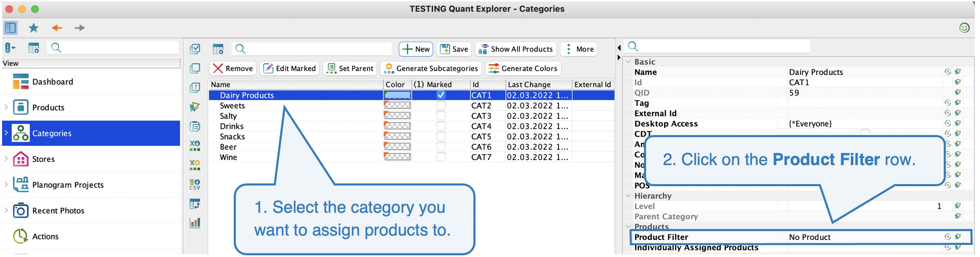Image resolution: width=980 pixels, height=257 pixels.
Task: Click the green cursor icon in QID row
Action: coord(958,93)
